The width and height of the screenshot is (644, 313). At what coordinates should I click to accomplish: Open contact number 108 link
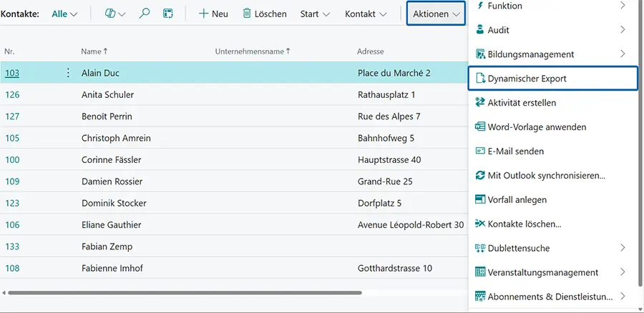[12, 268]
